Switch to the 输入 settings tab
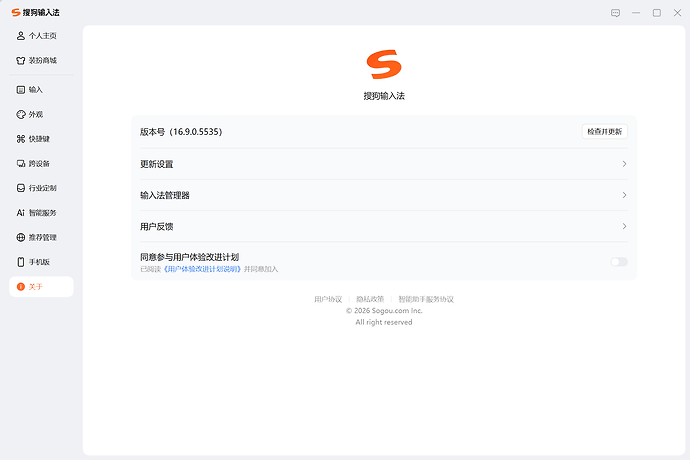690x460 pixels. pos(41,90)
